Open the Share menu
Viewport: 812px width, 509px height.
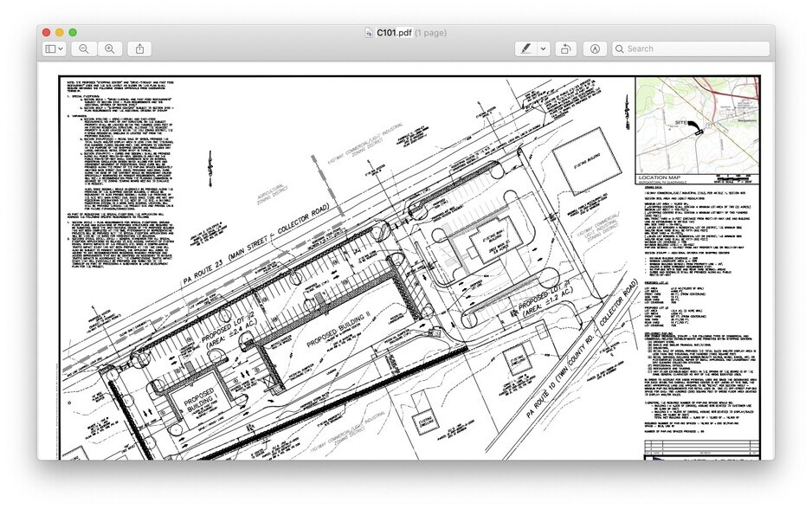(140, 49)
